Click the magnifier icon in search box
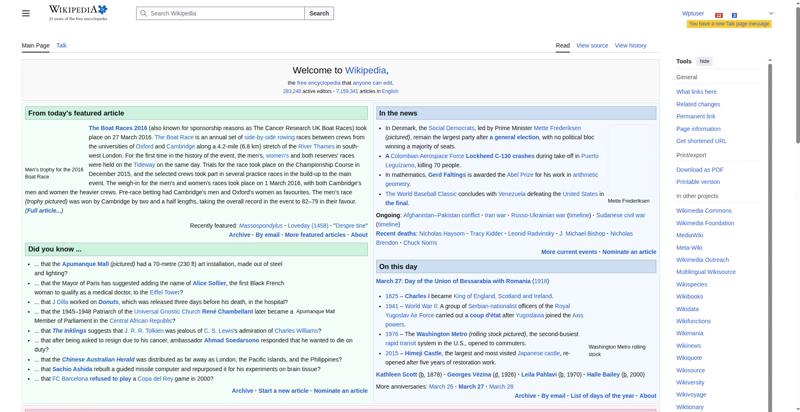Screen dimensions: 800x412 point(143,14)
